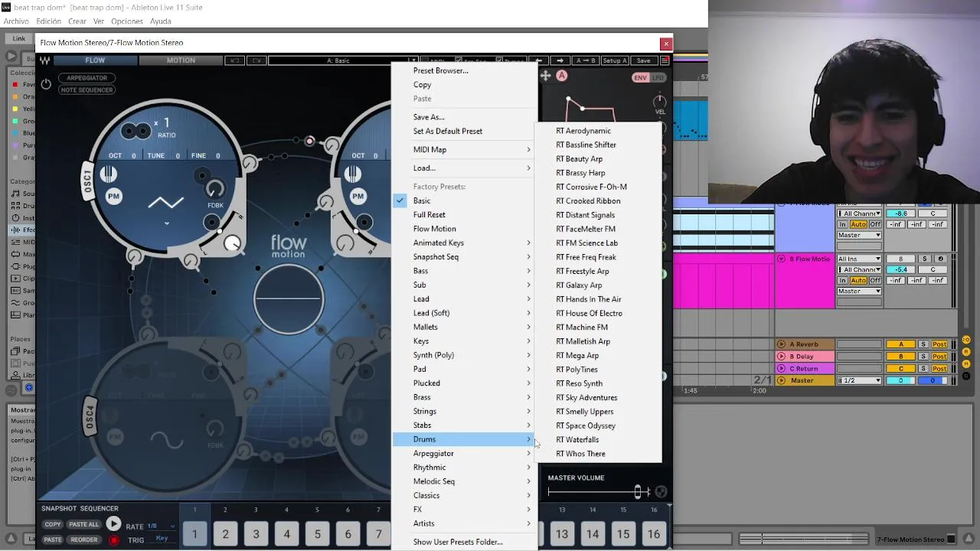Image resolution: width=980 pixels, height=551 pixels.
Task: Click the pink A amplitude icon
Action: pos(562,76)
